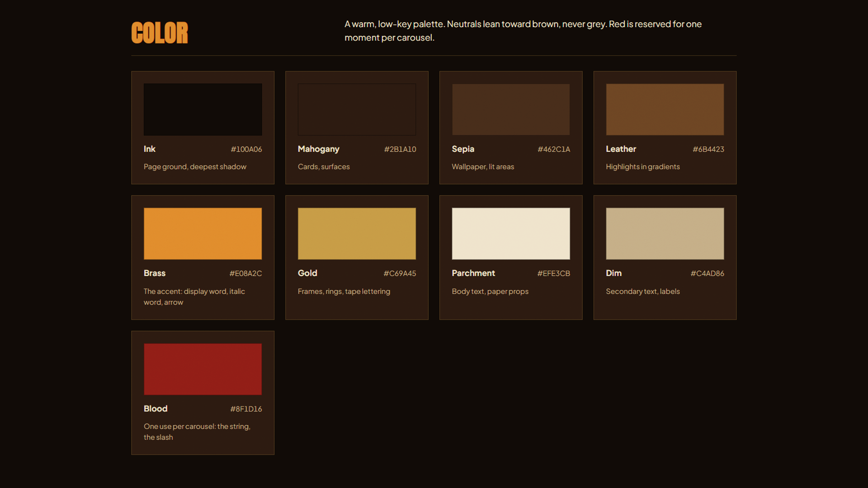Click the Sepia name label
The height and width of the screenshot is (488, 868).
pos(463,149)
